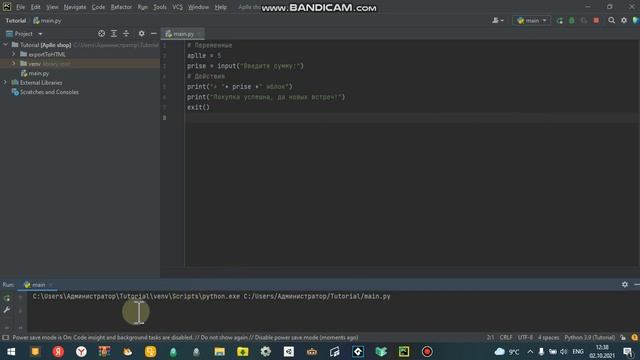Open Windows Start menu
Screen dimensions: 640x360
[x=11, y=352]
